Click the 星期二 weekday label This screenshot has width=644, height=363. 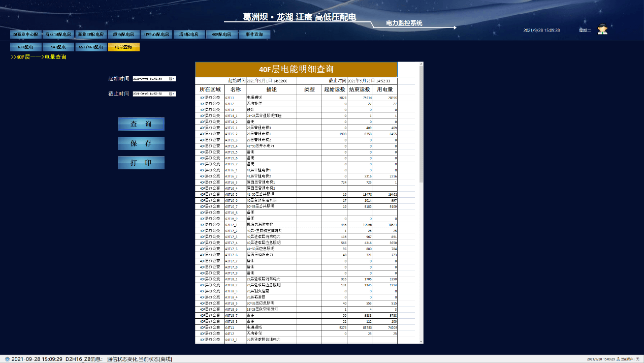[x=585, y=31]
